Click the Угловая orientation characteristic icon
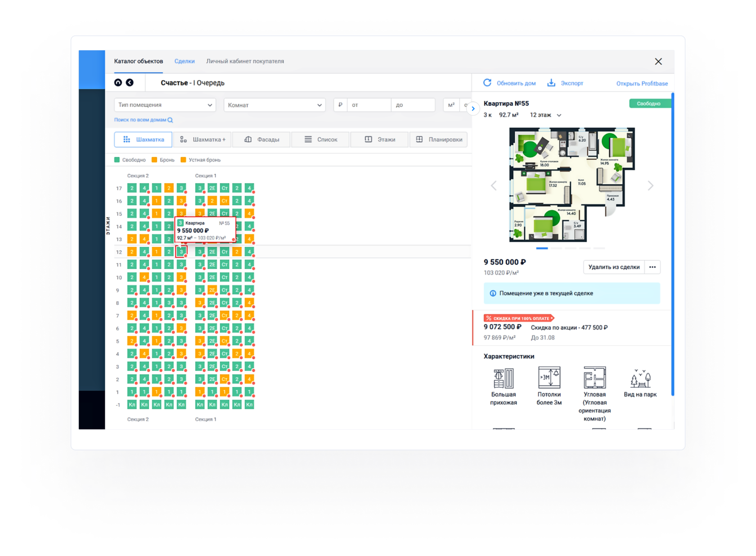The image size is (756, 556). 594,378
